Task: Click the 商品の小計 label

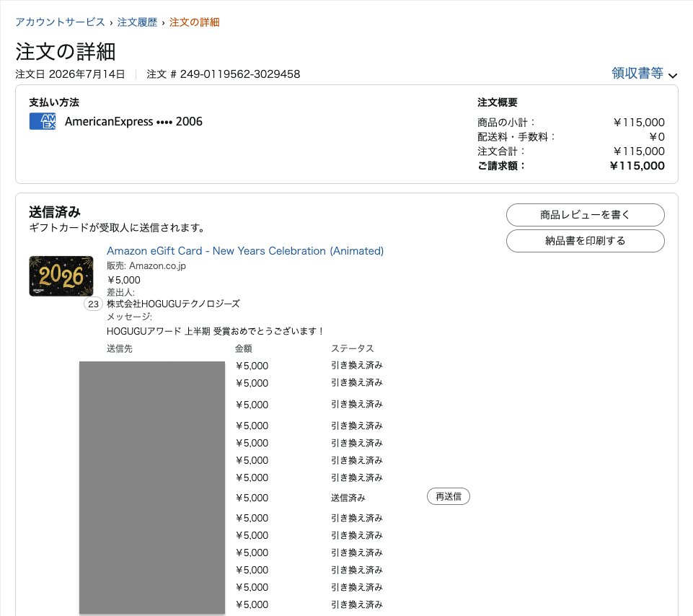Action: coord(506,123)
